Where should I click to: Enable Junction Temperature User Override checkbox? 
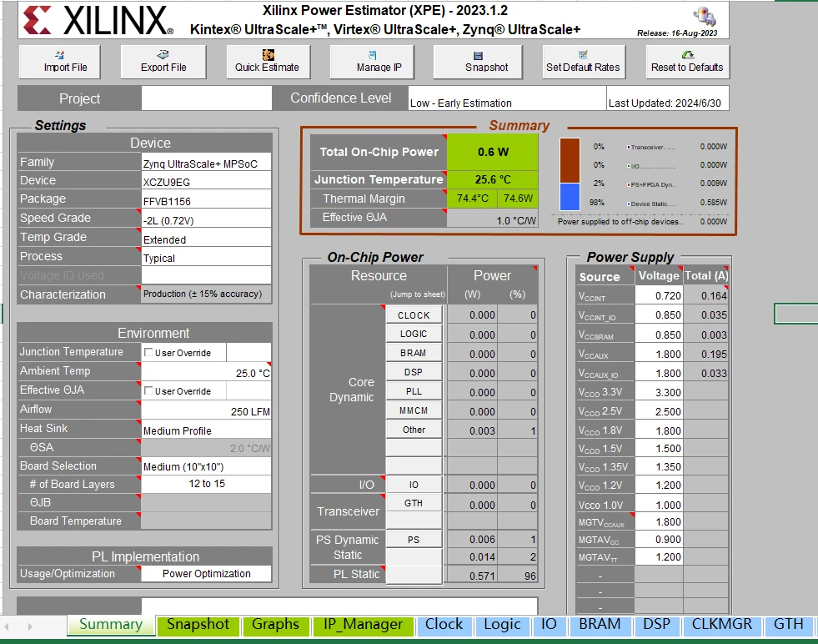pos(148,352)
